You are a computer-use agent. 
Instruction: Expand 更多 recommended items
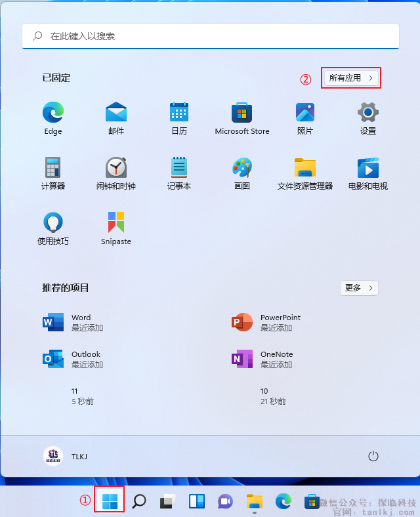(359, 288)
